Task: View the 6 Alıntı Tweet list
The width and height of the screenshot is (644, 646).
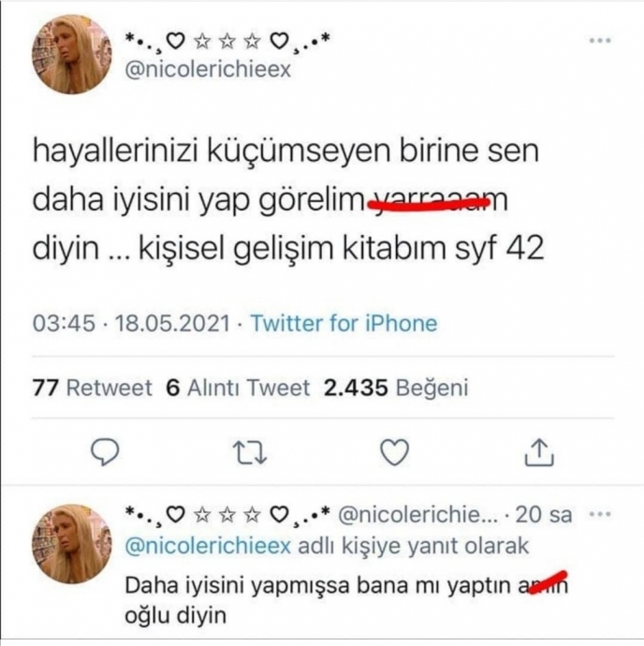Action: tap(238, 388)
